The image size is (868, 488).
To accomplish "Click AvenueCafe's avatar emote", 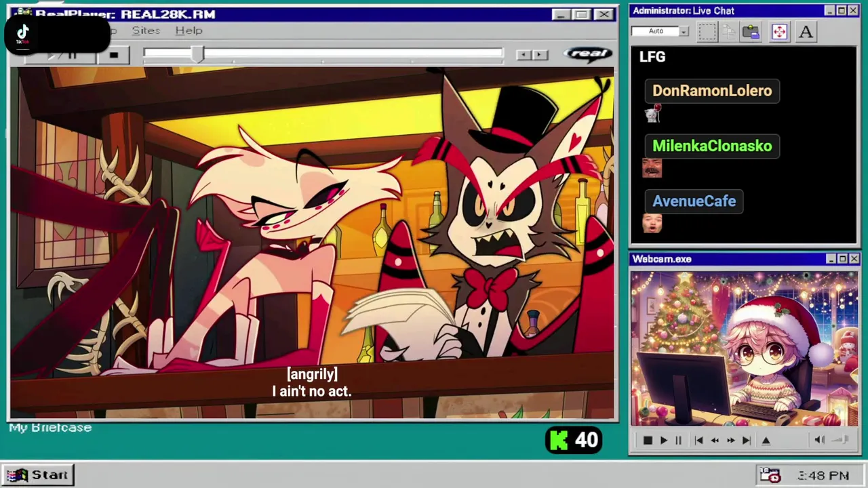I will (x=652, y=223).
